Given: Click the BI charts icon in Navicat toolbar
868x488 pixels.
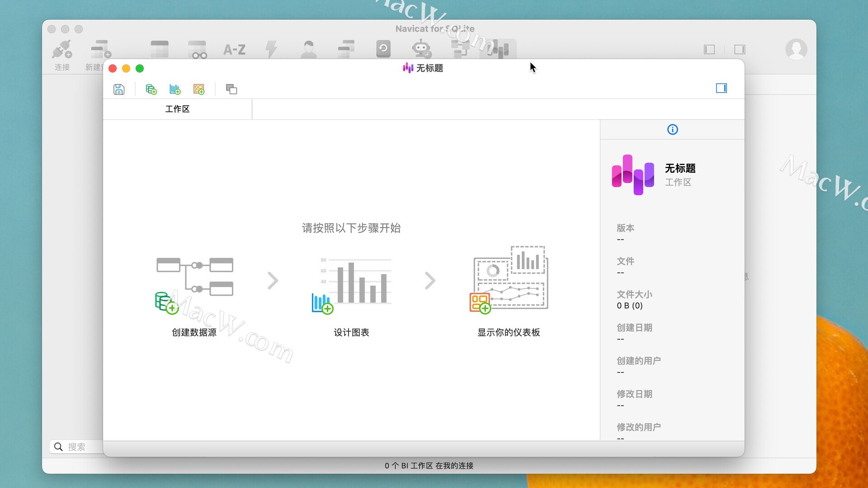Looking at the screenshot, I should (498, 49).
